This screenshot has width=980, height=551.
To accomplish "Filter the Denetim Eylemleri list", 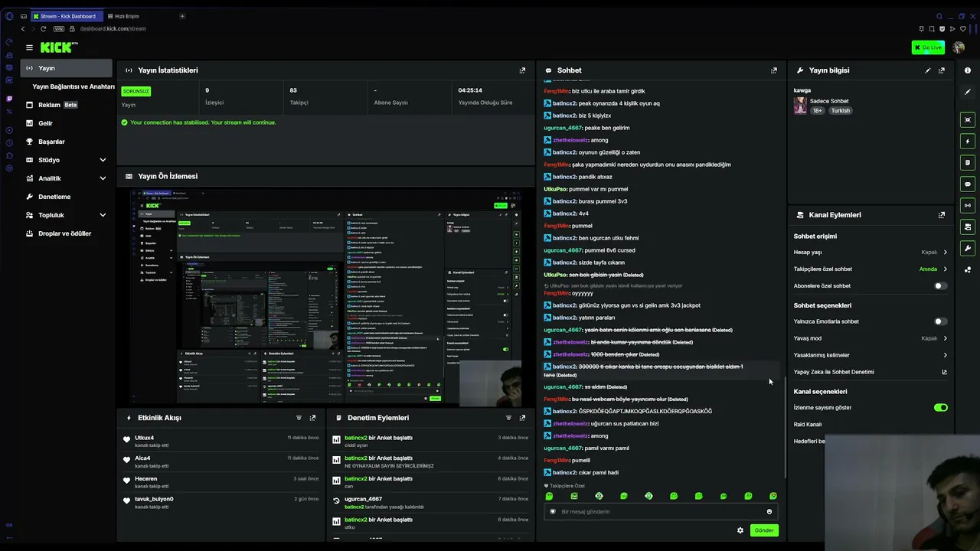I will pos(508,418).
